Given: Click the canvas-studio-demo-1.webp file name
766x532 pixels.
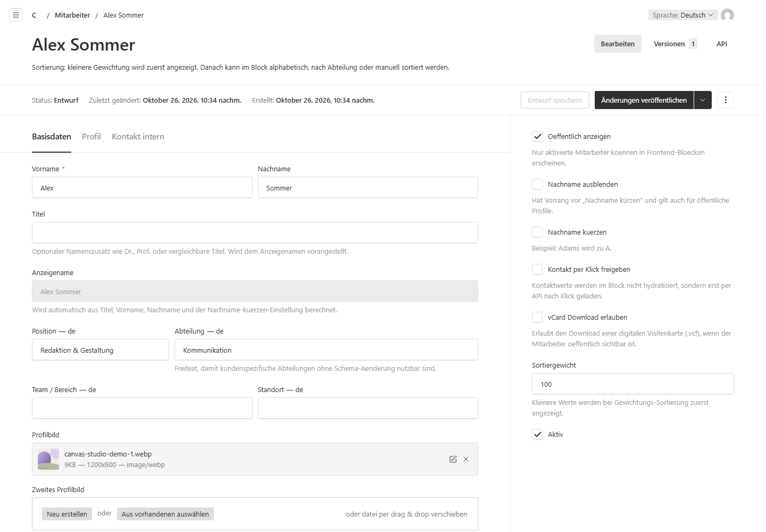Looking at the screenshot, I should tap(108, 454).
